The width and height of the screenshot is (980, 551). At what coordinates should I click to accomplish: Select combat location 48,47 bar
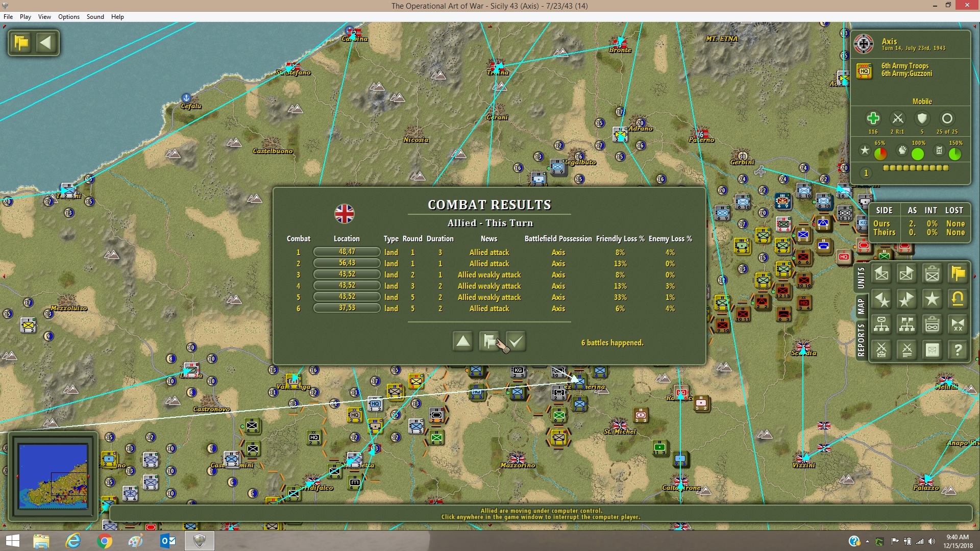tap(347, 252)
